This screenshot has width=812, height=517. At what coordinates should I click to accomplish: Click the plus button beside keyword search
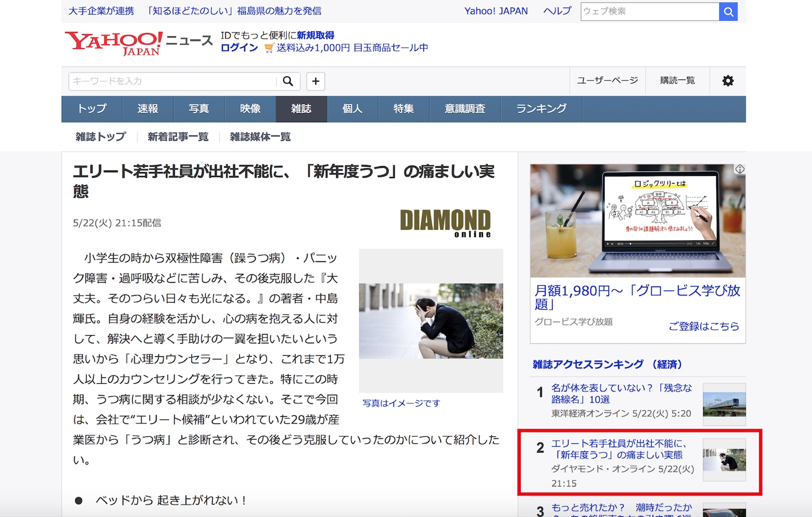(316, 81)
